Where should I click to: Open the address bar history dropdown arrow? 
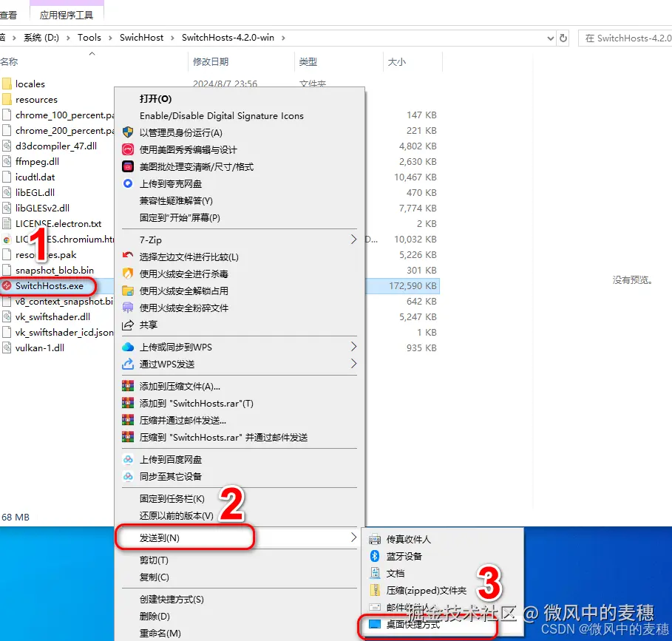tap(549, 38)
